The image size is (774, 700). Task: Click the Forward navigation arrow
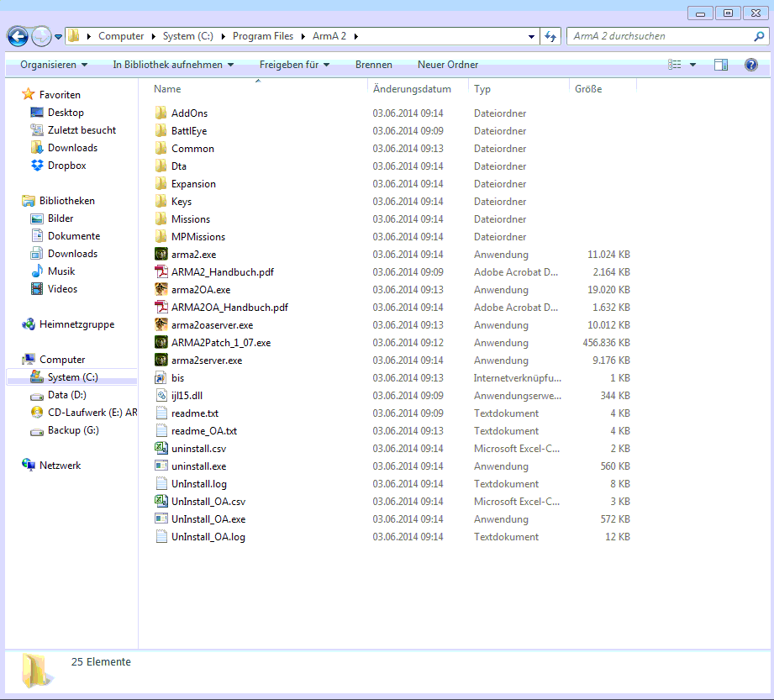tap(41, 36)
